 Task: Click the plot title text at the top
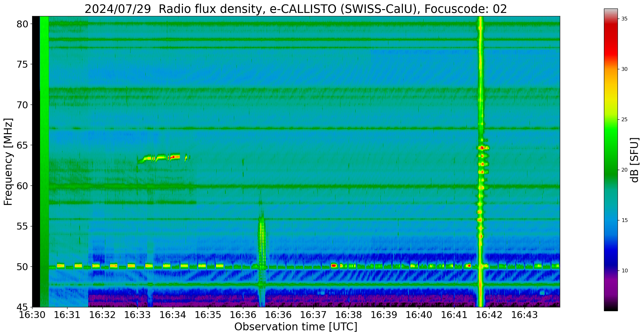click(296, 9)
